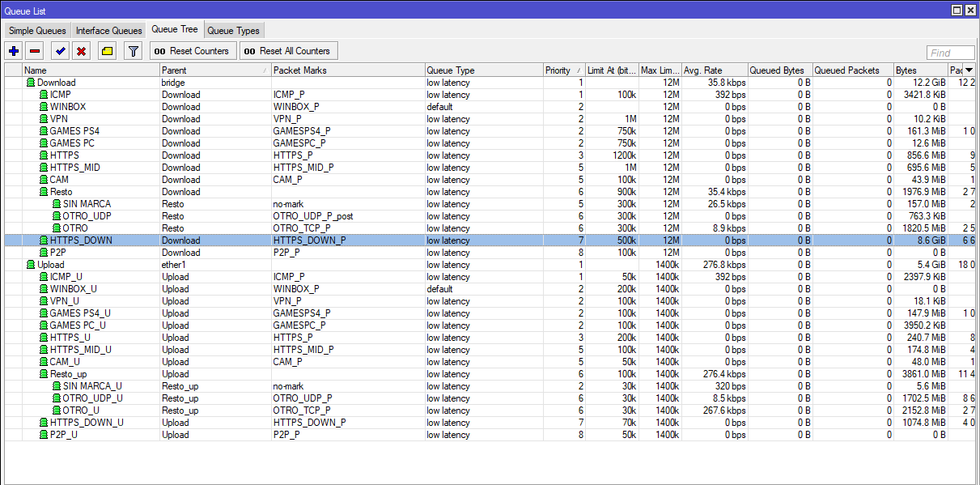Click the 35.8 kbps Avg. Rate value
Viewport: 980px width, 485px height.
(x=727, y=83)
